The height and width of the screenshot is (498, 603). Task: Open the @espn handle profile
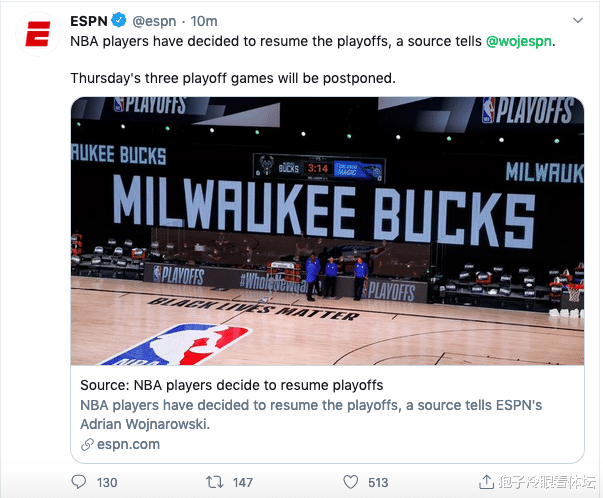click(x=155, y=21)
